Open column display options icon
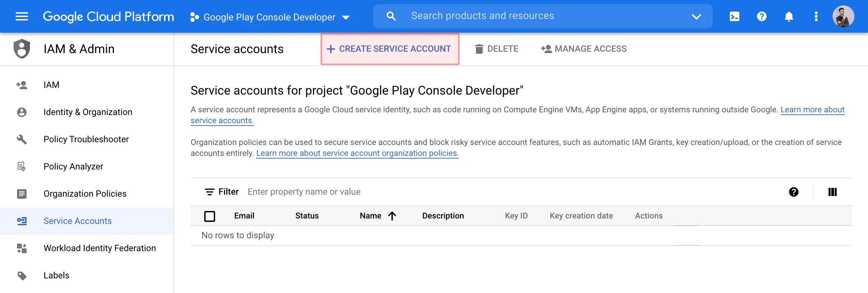The width and height of the screenshot is (868, 293). [x=832, y=192]
